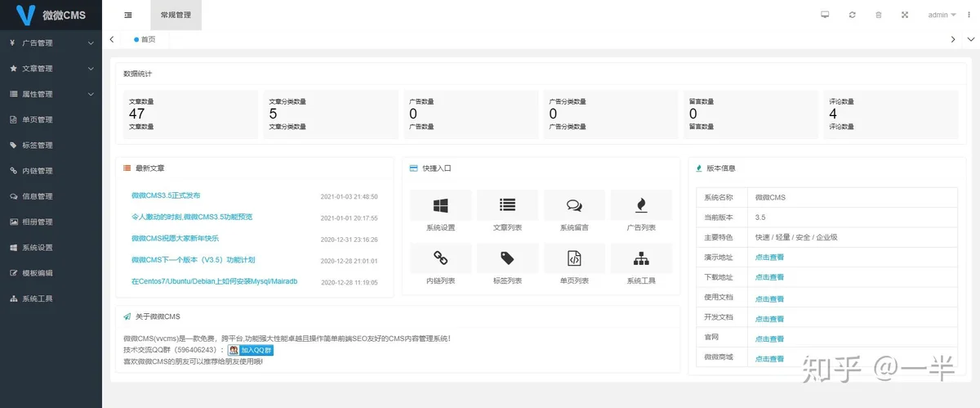Clear cache via the trash icon

879,15
